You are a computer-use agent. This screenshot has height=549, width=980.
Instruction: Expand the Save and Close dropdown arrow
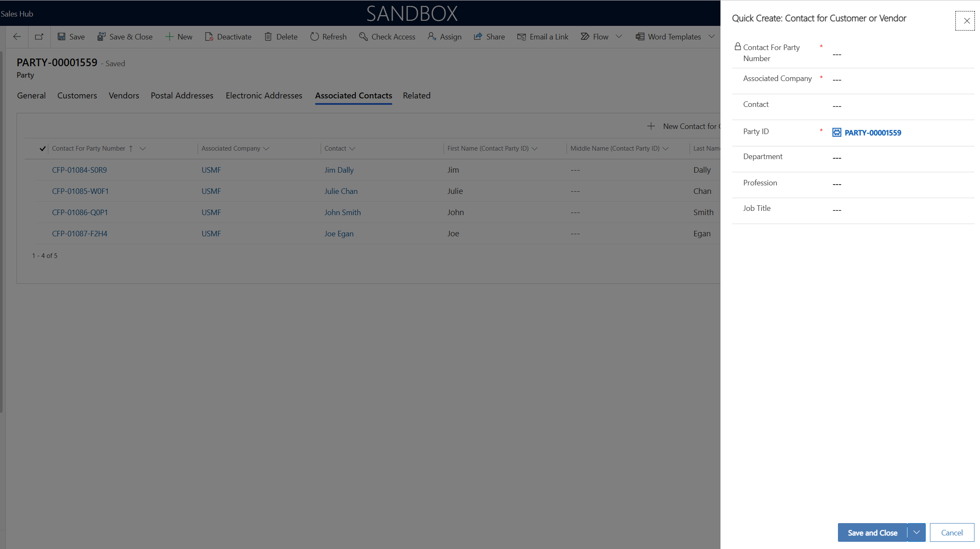click(917, 532)
